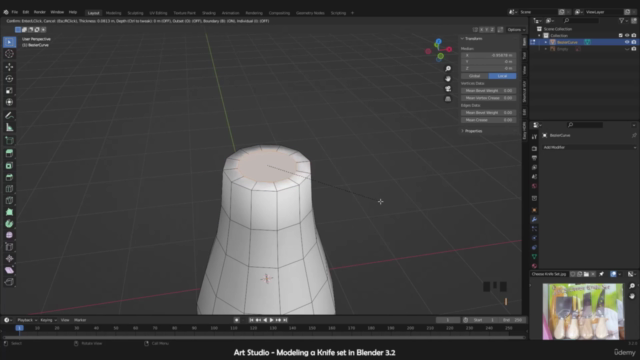Click the Cheese Knife Set reference image

point(582,311)
